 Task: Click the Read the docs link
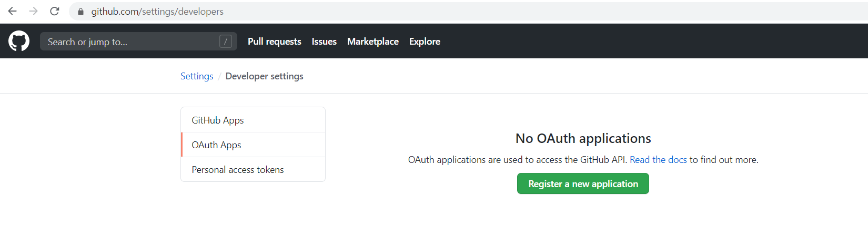658,160
